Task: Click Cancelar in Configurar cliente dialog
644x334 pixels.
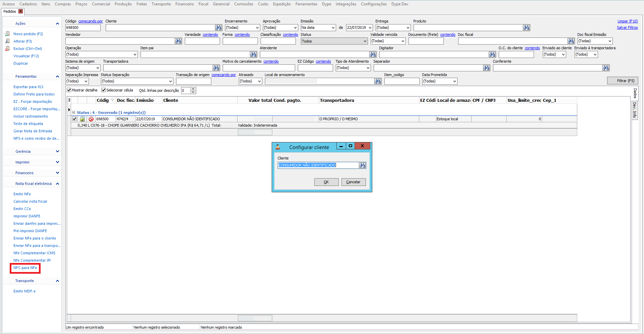Action: tap(354, 182)
